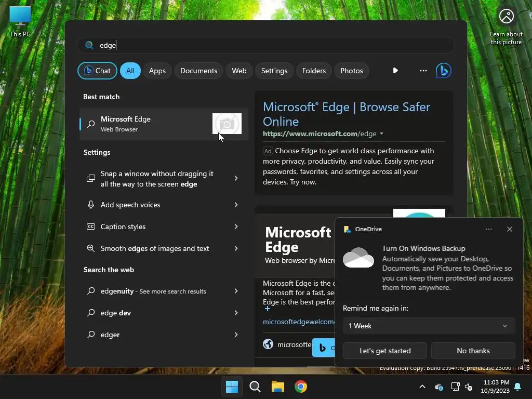532x399 pixels.
Task: Switch to the Folders filter tab
Action: [314, 71]
